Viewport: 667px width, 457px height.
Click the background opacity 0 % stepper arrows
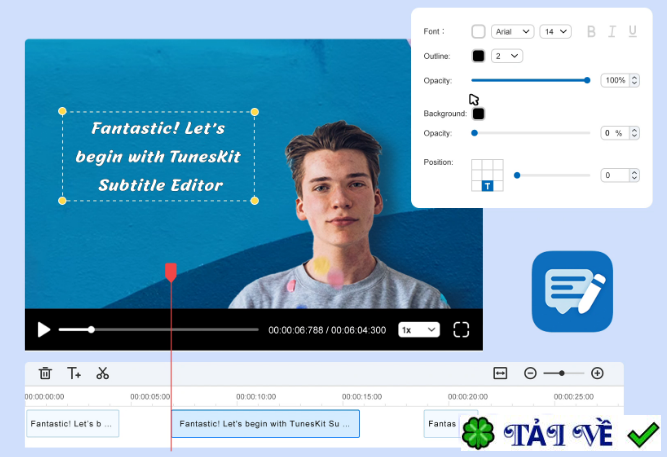click(x=634, y=133)
